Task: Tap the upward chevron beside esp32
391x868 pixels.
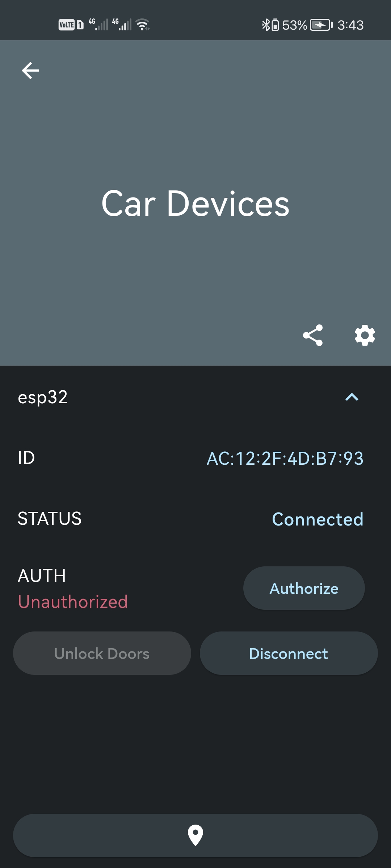Action: [x=352, y=398]
